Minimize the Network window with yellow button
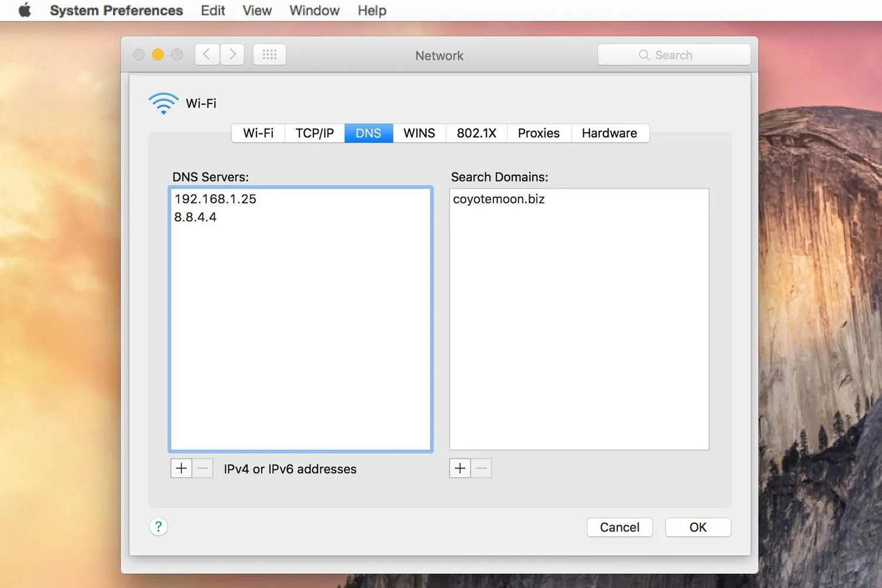This screenshot has height=588, width=882. [x=158, y=55]
